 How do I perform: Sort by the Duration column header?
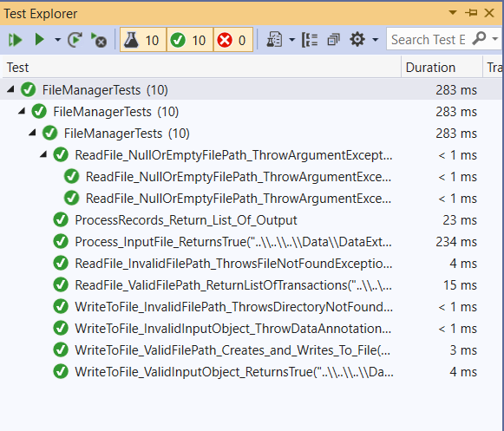tap(442, 68)
